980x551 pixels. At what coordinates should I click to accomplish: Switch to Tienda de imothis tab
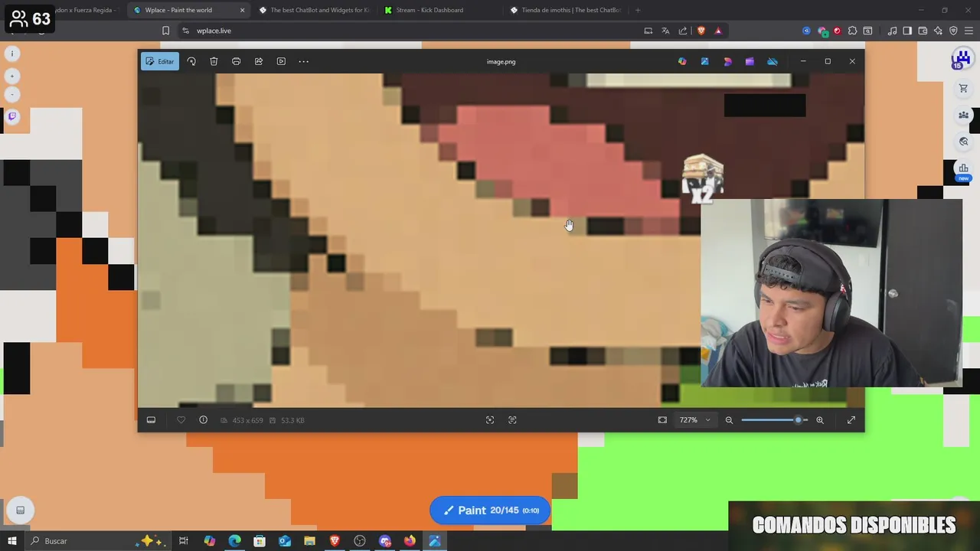566,10
